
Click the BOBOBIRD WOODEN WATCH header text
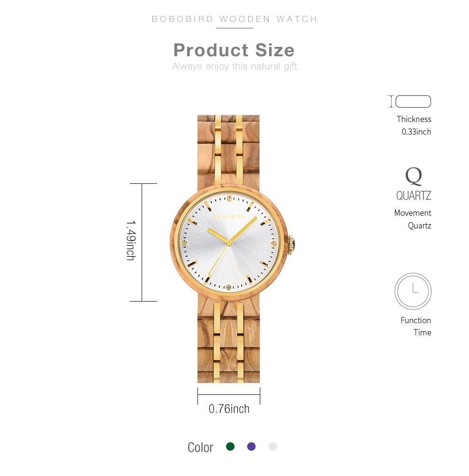[234, 19]
